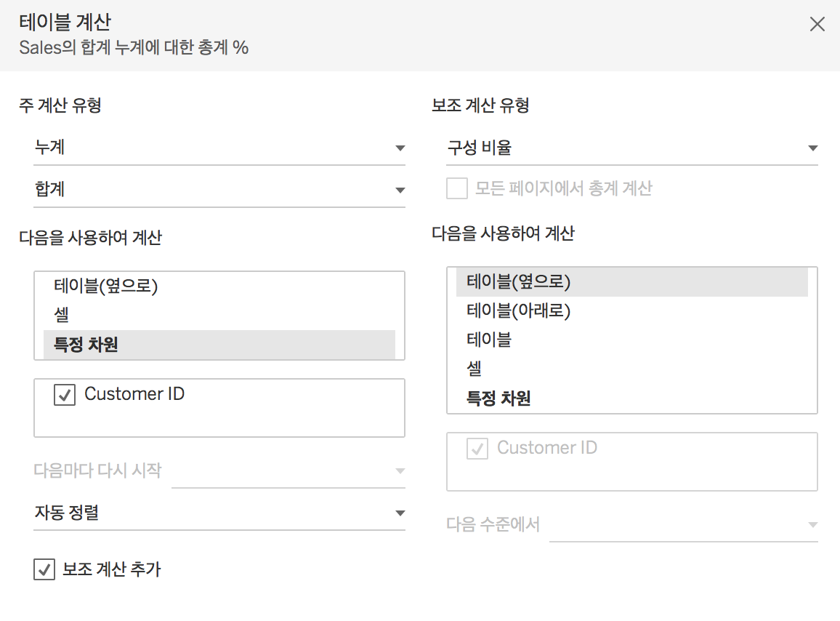840x621 pixels.
Task: Choose 특정 차원 in the primary compute list
Action: coord(86,345)
